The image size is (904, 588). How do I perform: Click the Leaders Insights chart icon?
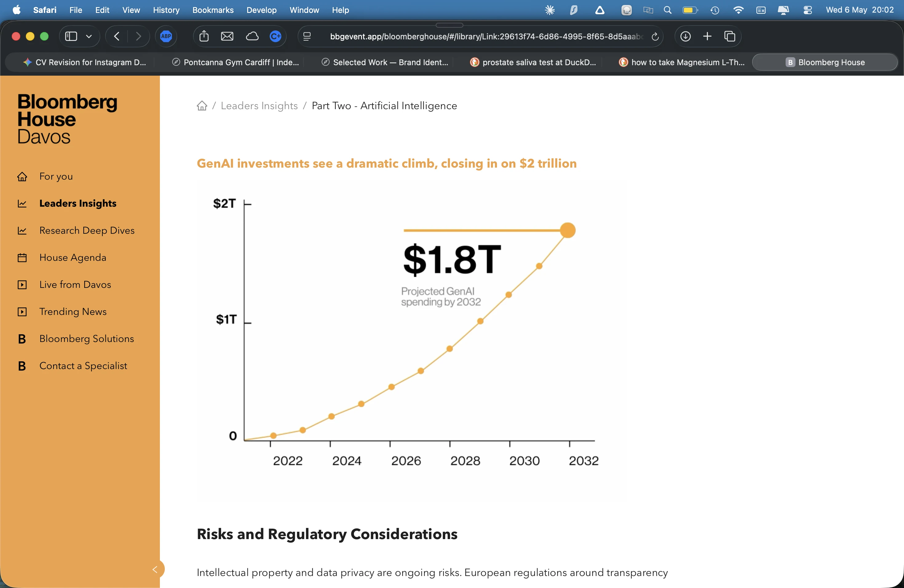22,204
